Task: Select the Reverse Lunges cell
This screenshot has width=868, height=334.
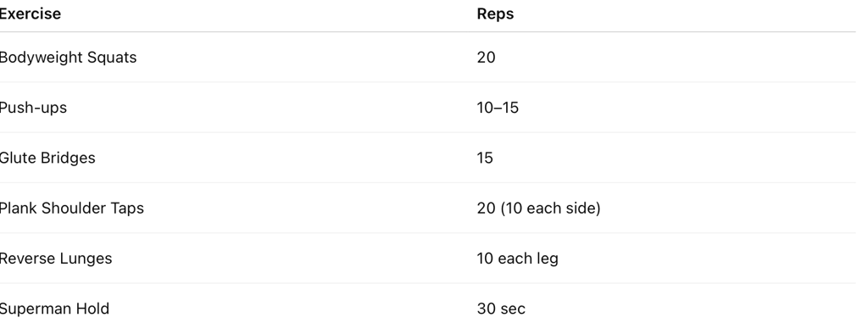Action: pyautogui.click(x=55, y=259)
